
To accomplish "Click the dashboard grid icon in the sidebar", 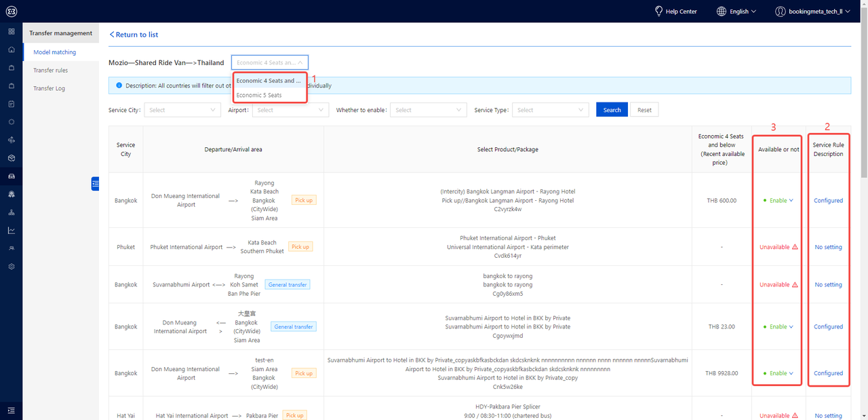I will 11,32.
